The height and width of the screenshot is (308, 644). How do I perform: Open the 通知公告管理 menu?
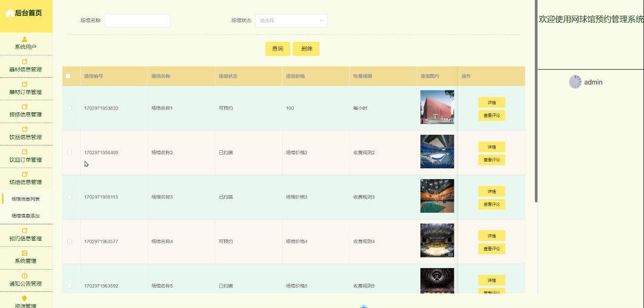26,281
